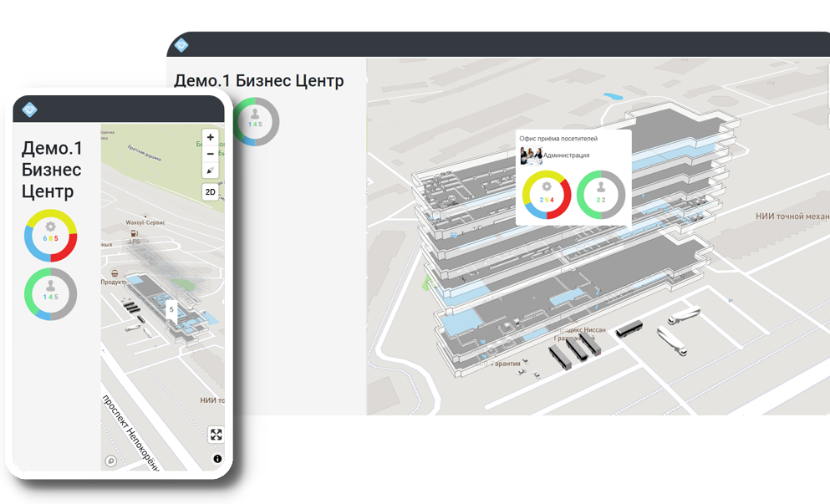Open the desktop people donut chart 1 4 5
Viewport: 830px width, 504px height.
[x=255, y=121]
